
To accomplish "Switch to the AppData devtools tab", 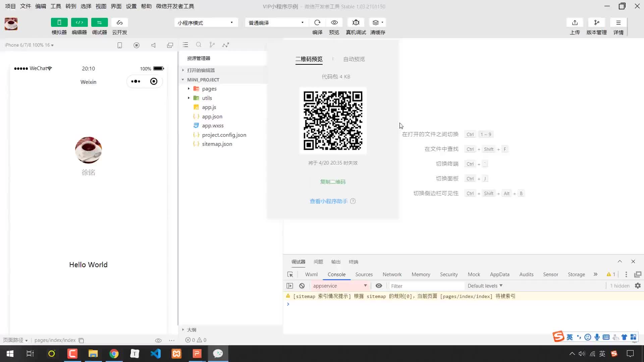I will click(x=499, y=274).
